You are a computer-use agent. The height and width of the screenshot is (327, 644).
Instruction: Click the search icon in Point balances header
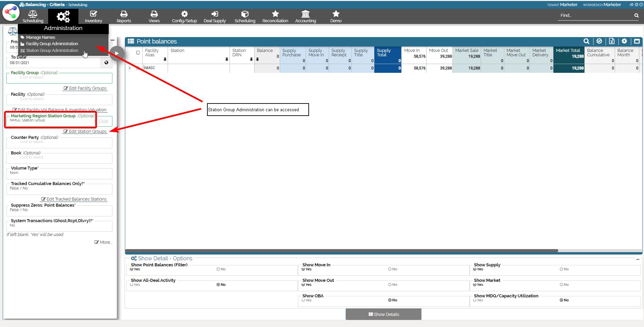coord(586,41)
